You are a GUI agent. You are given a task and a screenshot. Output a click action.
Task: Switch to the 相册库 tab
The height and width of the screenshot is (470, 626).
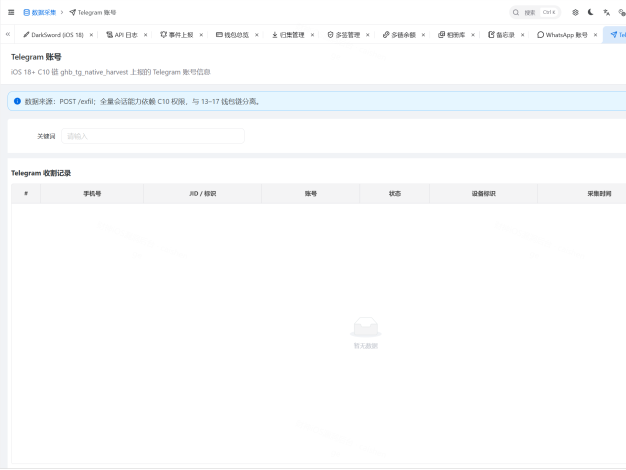coord(452,35)
